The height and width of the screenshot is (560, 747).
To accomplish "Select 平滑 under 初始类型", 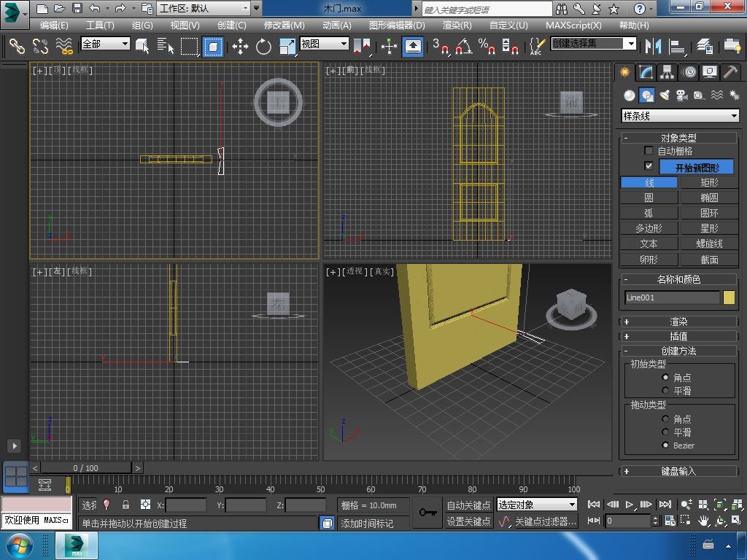I will (x=665, y=391).
